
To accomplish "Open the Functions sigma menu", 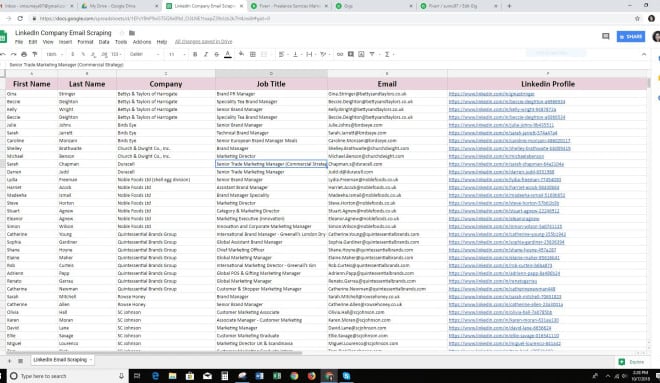I will 387,54.
